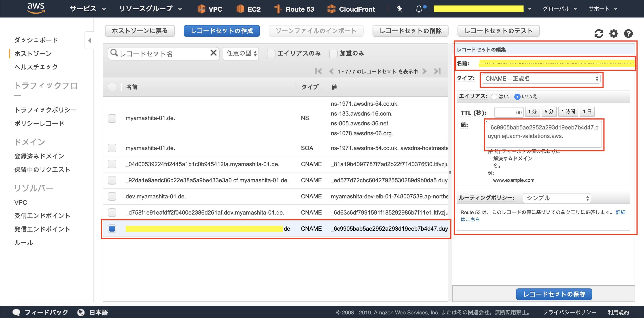The height and width of the screenshot is (318, 644).
Task: Open the タイプ CNAME dropdown
Action: [542, 79]
